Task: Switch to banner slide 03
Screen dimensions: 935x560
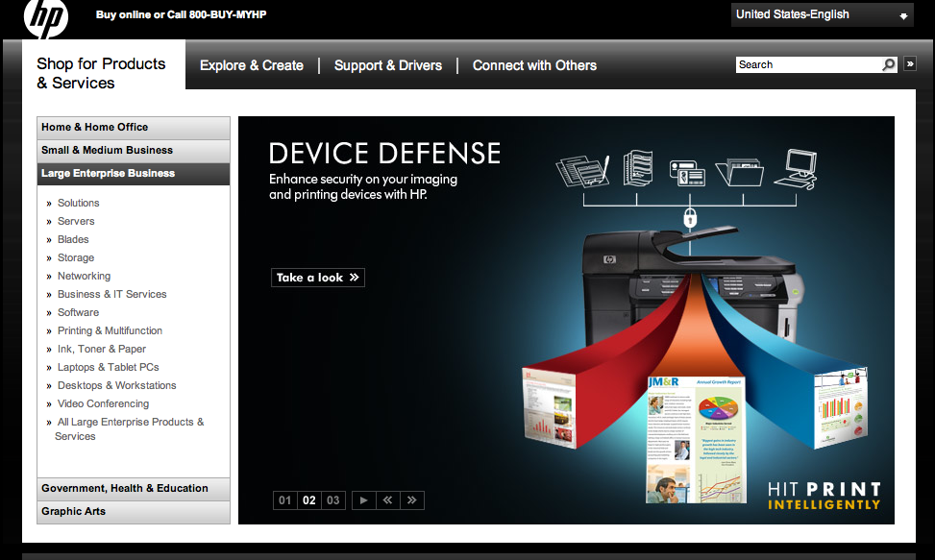Action: pyautogui.click(x=333, y=500)
